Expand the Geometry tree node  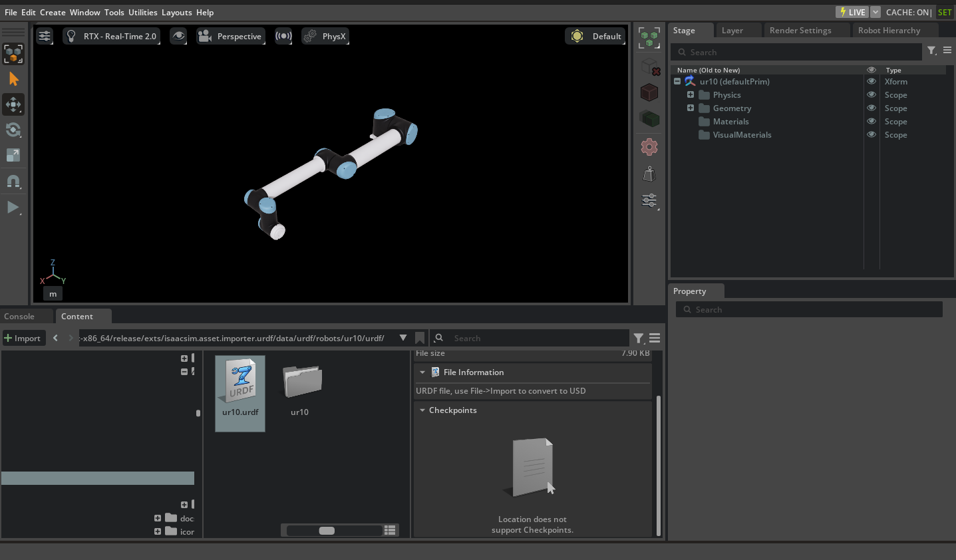(691, 108)
